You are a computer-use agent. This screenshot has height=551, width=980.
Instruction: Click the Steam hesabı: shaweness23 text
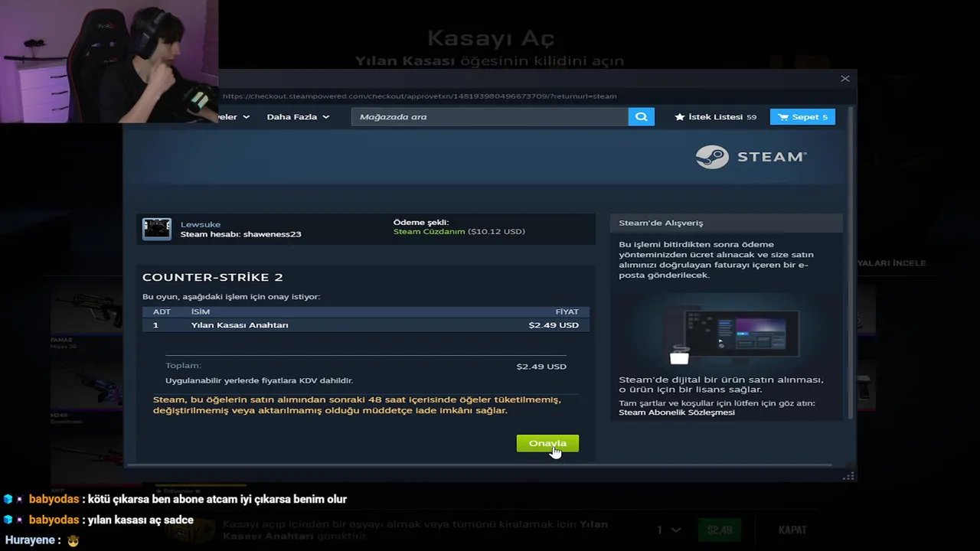coord(240,234)
